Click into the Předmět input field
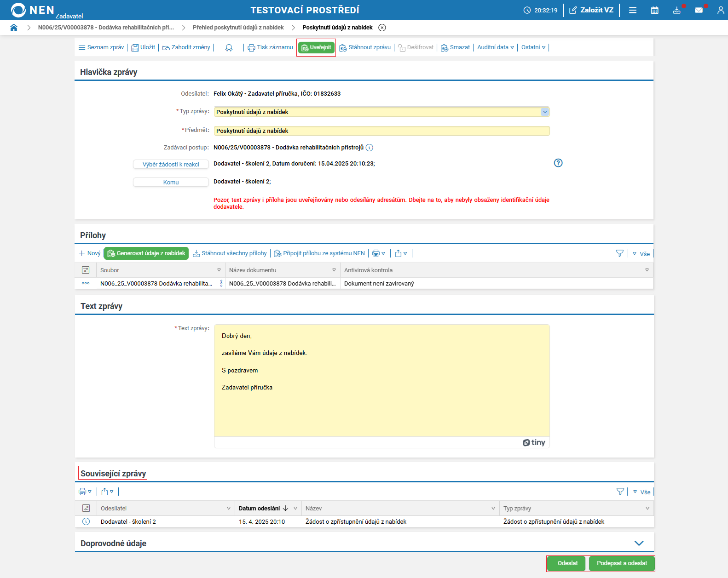 pyautogui.click(x=381, y=131)
